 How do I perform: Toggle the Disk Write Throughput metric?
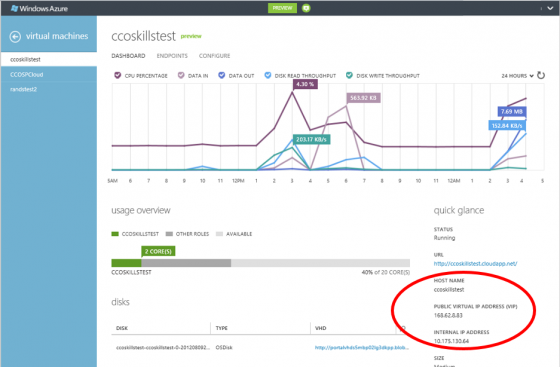coord(349,75)
